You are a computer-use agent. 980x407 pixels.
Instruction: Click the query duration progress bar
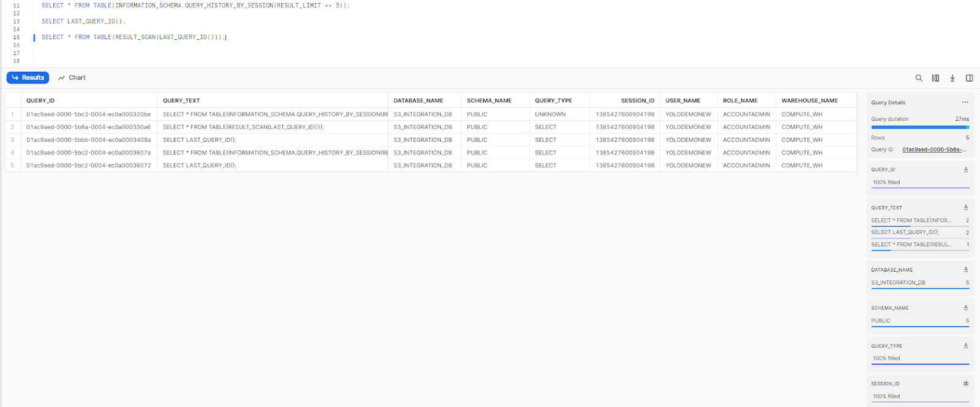(x=919, y=127)
